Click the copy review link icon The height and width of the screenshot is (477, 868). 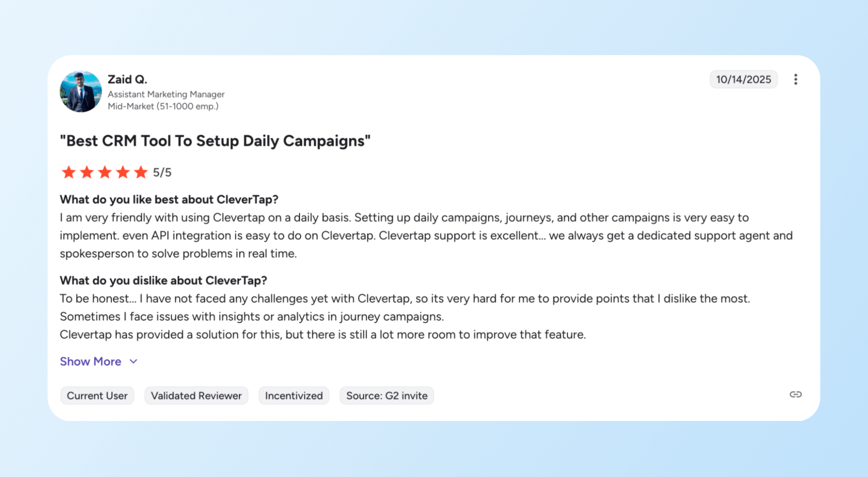tap(795, 395)
